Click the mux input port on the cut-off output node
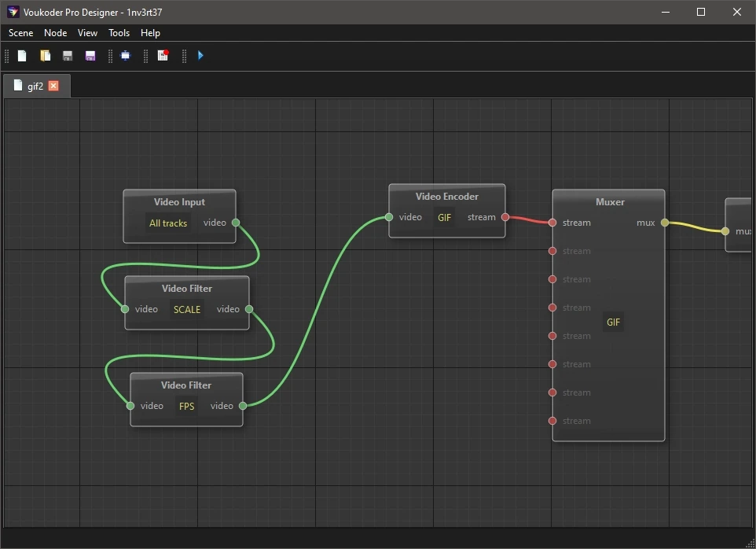 725,231
